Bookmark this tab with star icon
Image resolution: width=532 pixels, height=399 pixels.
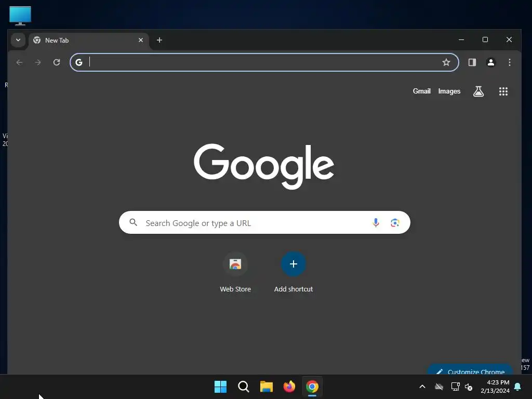coord(446,62)
